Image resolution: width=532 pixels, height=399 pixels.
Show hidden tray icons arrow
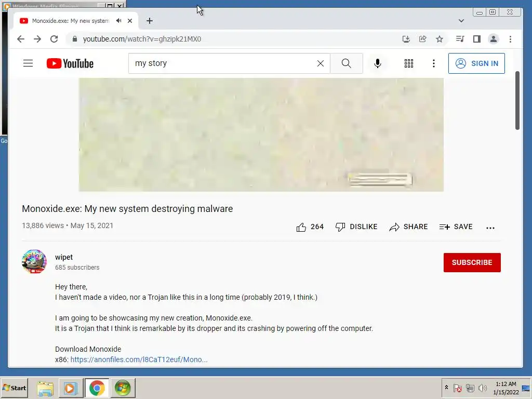point(446,388)
